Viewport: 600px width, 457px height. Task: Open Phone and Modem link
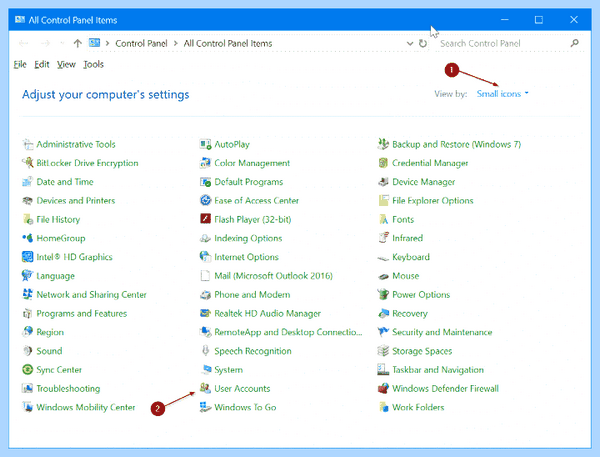tap(252, 294)
